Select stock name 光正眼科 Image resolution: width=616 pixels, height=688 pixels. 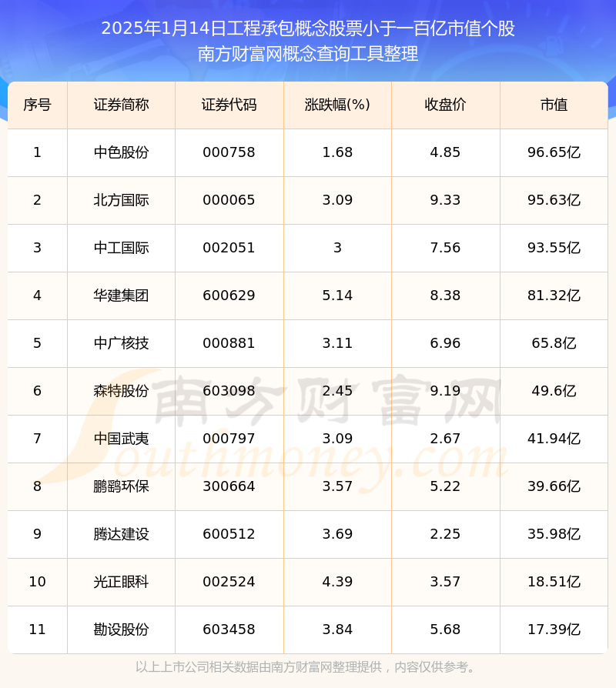pos(121,582)
